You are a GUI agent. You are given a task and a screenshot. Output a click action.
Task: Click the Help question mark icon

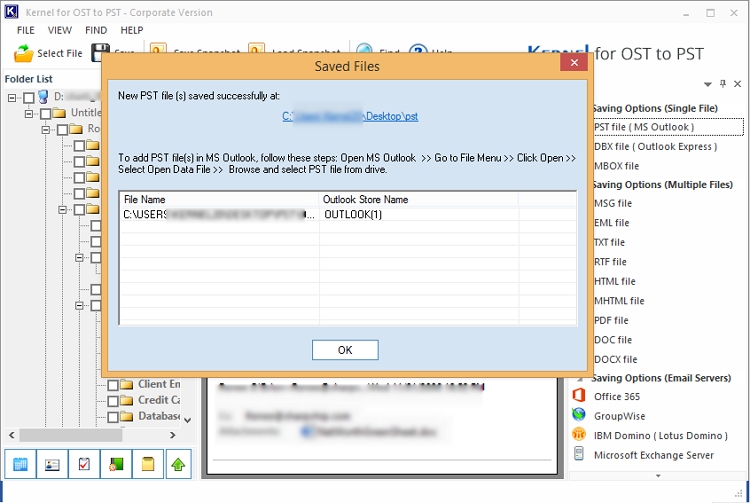pos(418,48)
